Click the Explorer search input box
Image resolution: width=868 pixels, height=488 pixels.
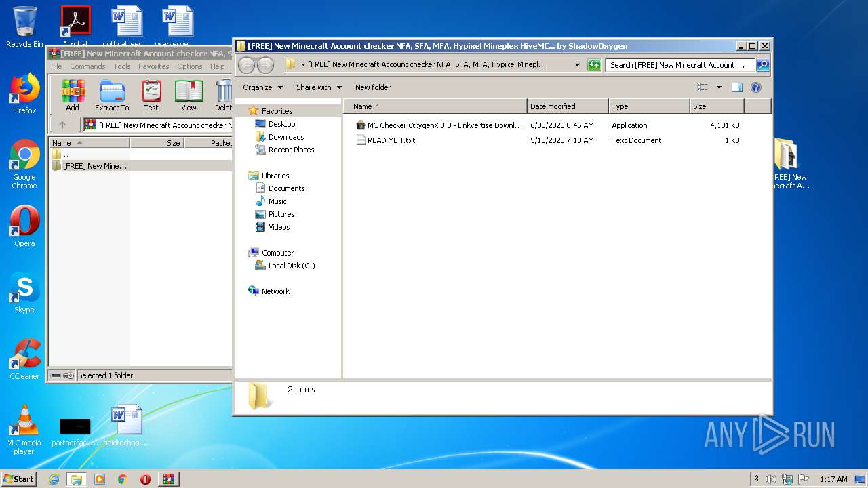click(679, 65)
